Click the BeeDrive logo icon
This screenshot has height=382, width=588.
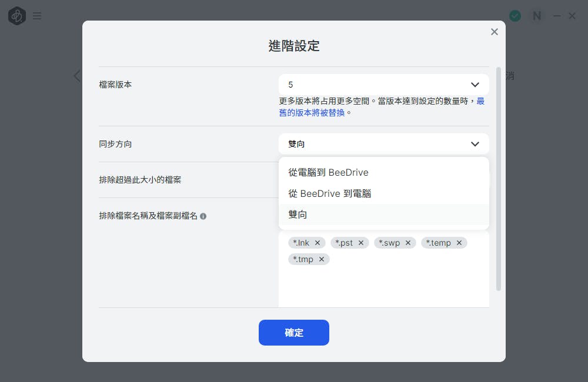17,16
